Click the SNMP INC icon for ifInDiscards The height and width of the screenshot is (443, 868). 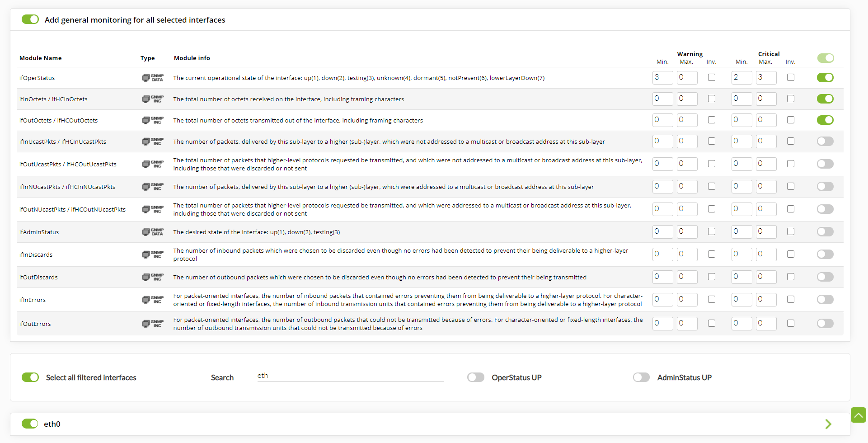pyautogui.click(x=153, y=254)
